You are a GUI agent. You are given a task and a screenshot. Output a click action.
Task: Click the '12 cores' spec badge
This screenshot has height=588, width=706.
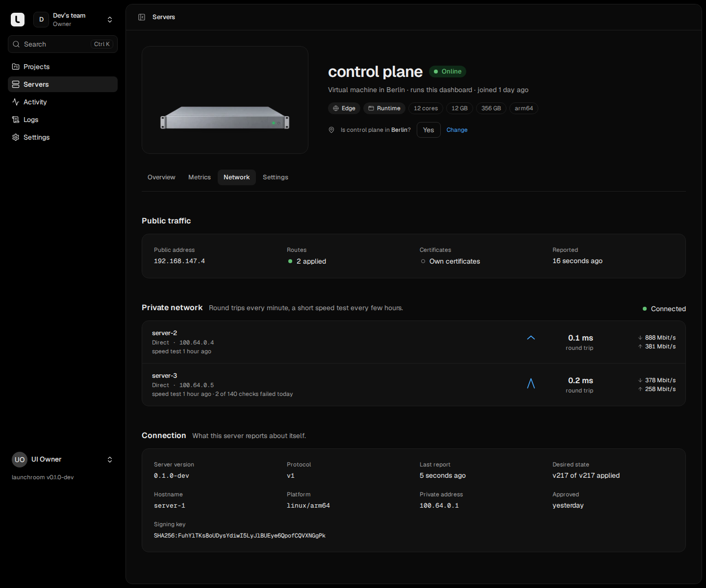[426, 108]
